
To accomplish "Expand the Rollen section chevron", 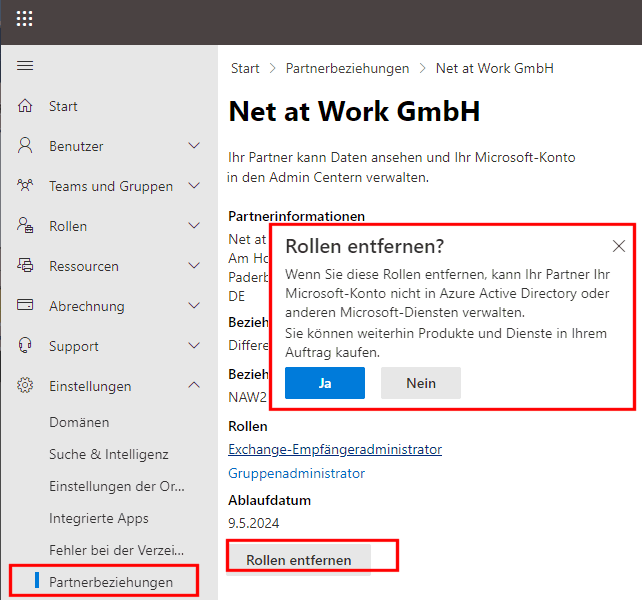I will click(194, 225).
